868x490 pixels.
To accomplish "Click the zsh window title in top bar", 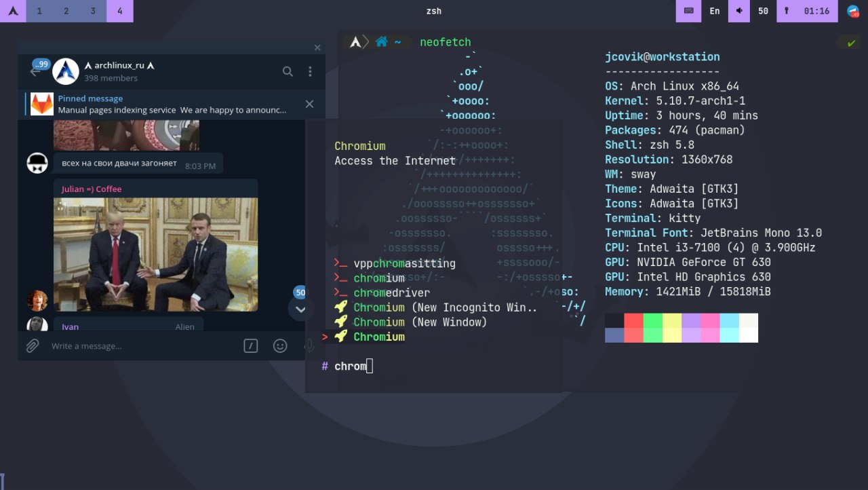I will coord(434,11).
